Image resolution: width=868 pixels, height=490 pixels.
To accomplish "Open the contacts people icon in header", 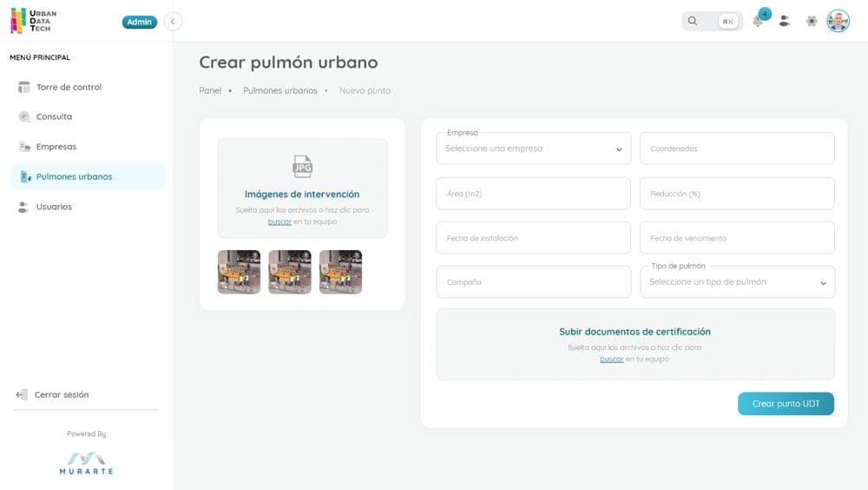I will pyautogui.click(x=785, y=21).
